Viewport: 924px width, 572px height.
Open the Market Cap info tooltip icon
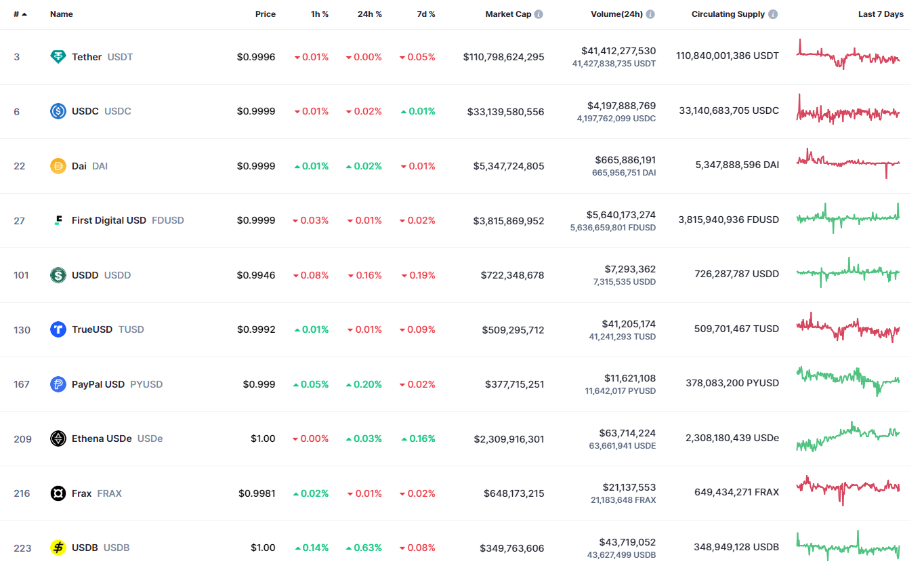coord(539,14)
